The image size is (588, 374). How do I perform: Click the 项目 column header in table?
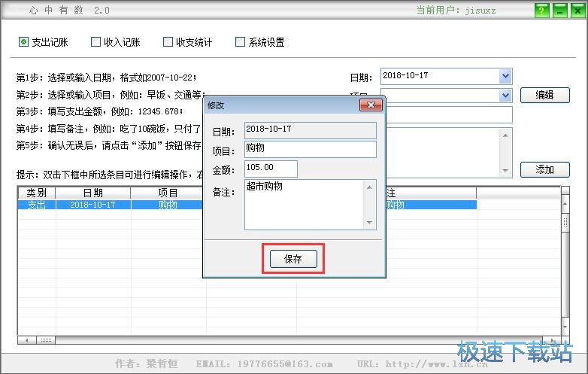(x=168, y=193)
